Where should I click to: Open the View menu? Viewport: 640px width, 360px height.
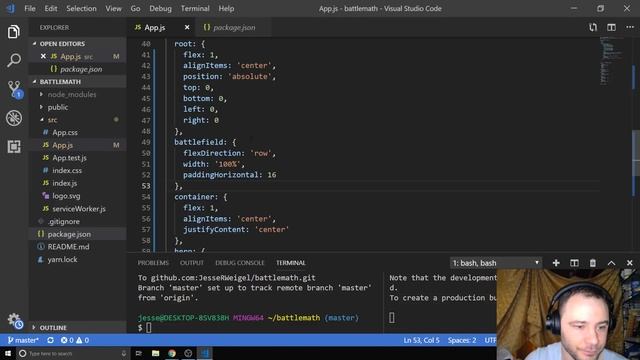[x=113, y=8]
